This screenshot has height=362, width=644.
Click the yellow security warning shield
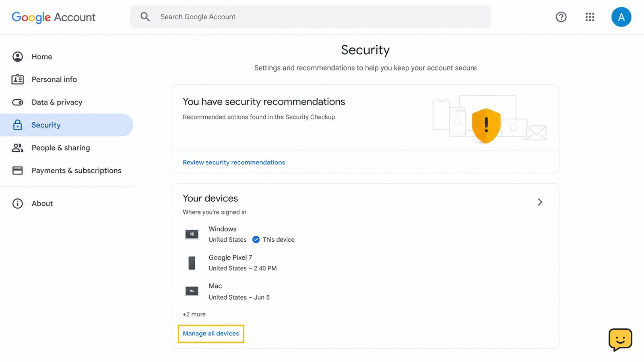[486, 125]
